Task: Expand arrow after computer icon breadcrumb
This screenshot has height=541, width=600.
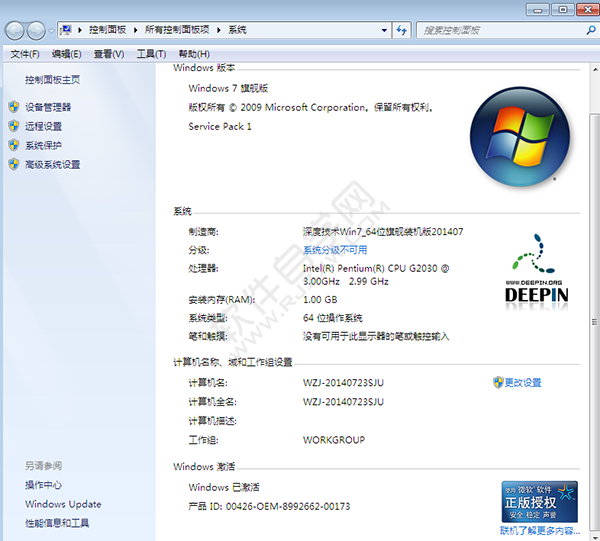Action: 80,30
